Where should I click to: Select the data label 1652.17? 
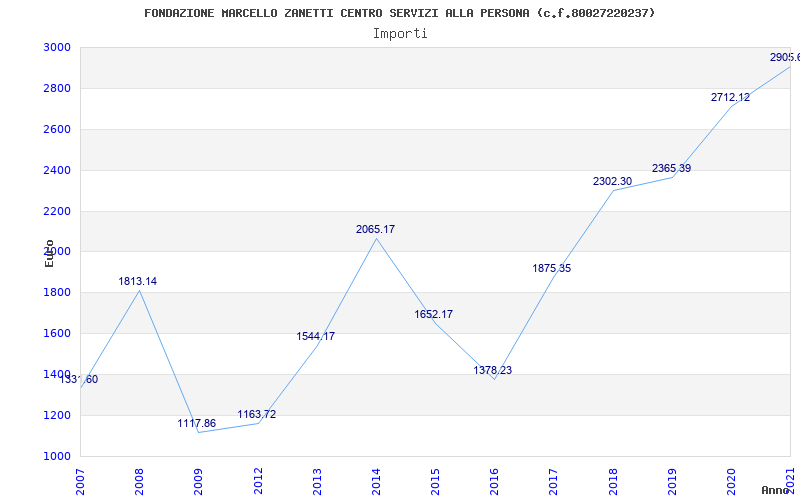click(x=433, y=314)
